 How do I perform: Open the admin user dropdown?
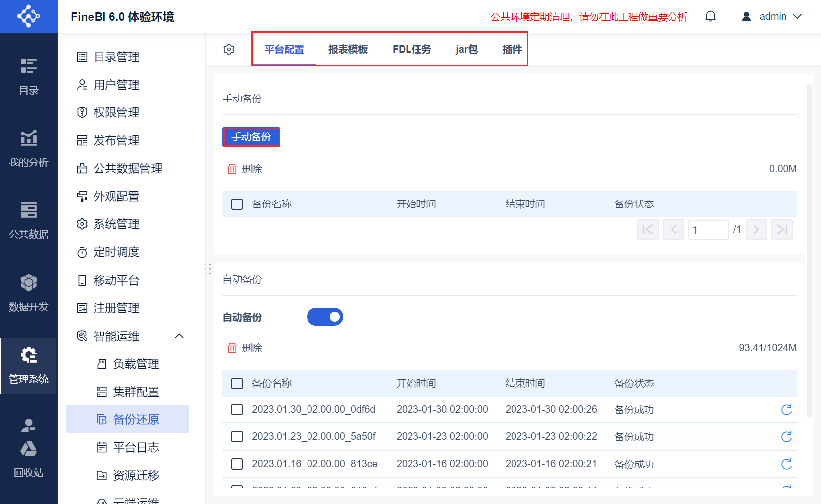point(772,16)
